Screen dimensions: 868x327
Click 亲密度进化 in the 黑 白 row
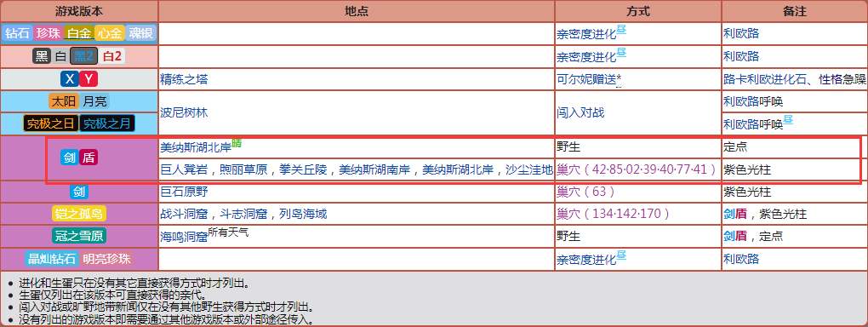(x=586, y=57)
